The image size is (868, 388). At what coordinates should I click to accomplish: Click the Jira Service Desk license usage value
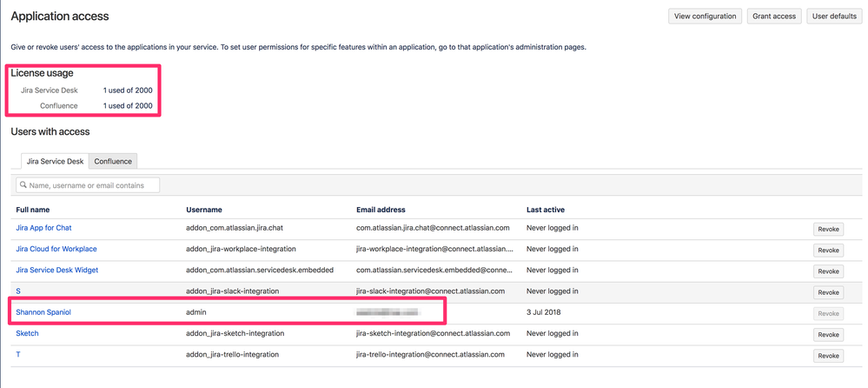[x=128, y=90]
